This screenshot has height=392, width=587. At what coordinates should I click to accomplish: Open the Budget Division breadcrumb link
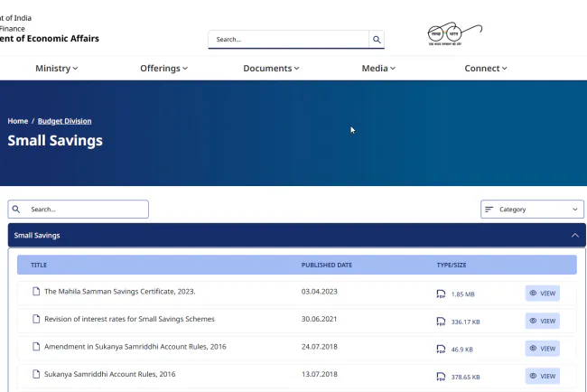pyautogui.click(x=64, y=121)
